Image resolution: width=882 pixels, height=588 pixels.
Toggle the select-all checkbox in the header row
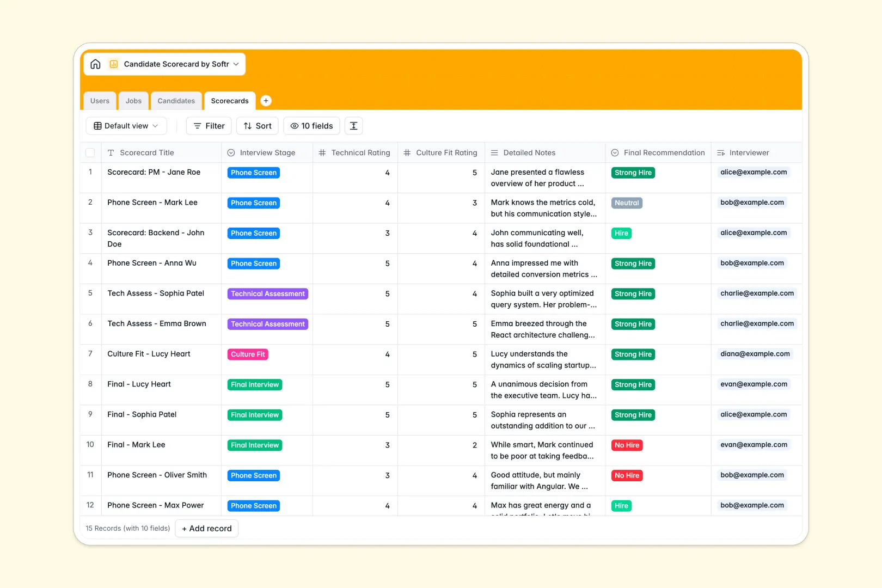coord(90,152)
